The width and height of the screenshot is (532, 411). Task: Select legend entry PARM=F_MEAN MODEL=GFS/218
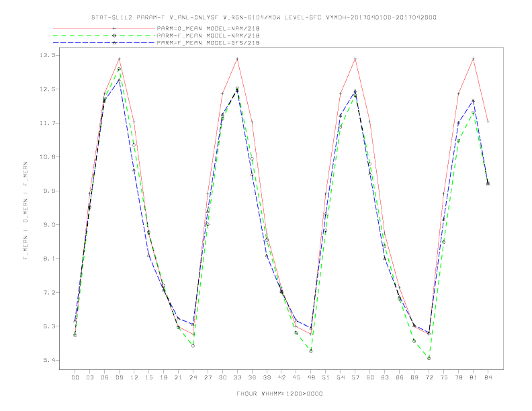208,43
